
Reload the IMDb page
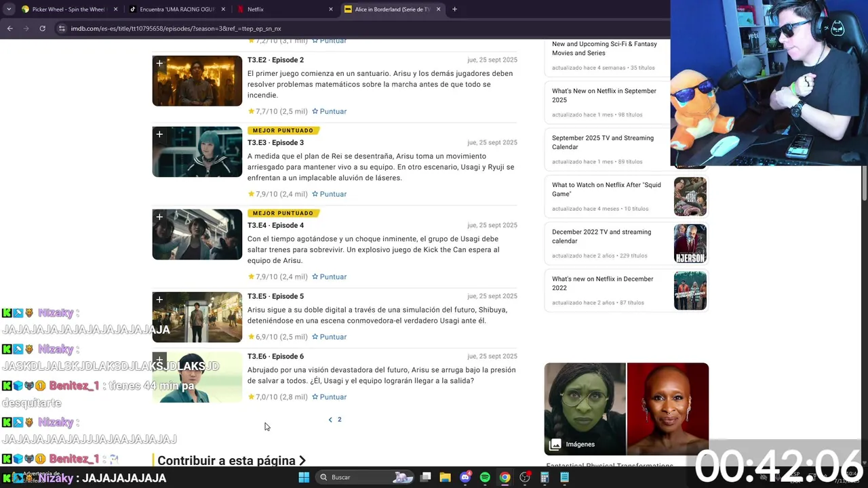42,28
